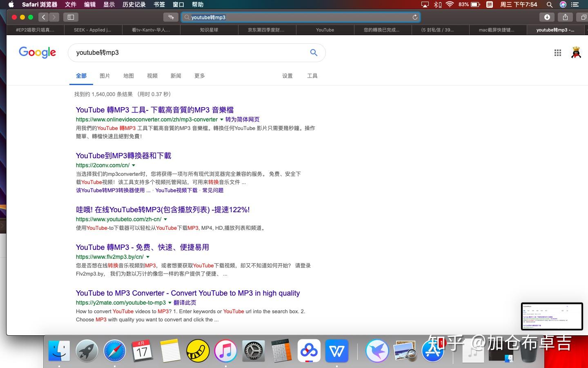Viewport: 588px width, 368px height.
Task: Open result YouTube to MP3 Converter in high quality
Action: click(188, 293)
